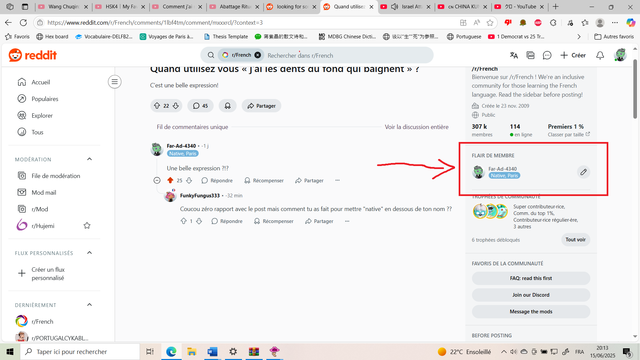Viewport: 640px width, 360px height.
Task: Open the translation icon in Reddit header
Action: point(514,55)
